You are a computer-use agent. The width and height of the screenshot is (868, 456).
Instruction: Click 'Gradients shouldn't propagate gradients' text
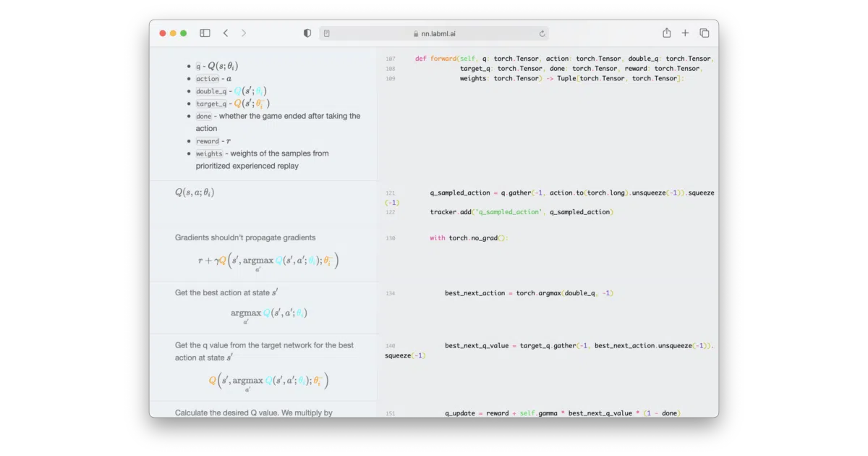[245, 237]
